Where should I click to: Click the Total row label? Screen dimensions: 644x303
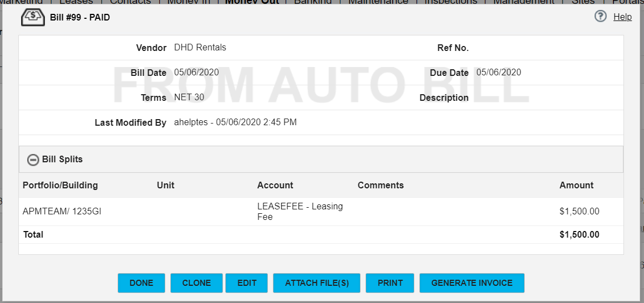tap(33, 234)
